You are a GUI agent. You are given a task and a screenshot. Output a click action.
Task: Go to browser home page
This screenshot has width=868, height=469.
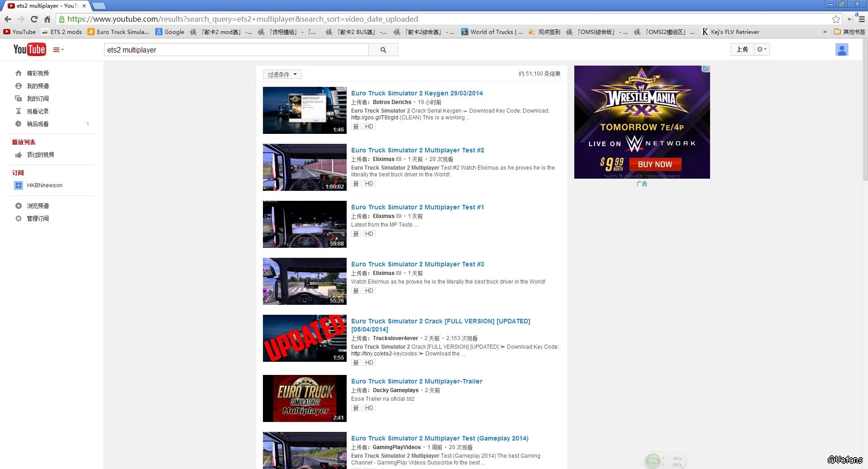47,19
